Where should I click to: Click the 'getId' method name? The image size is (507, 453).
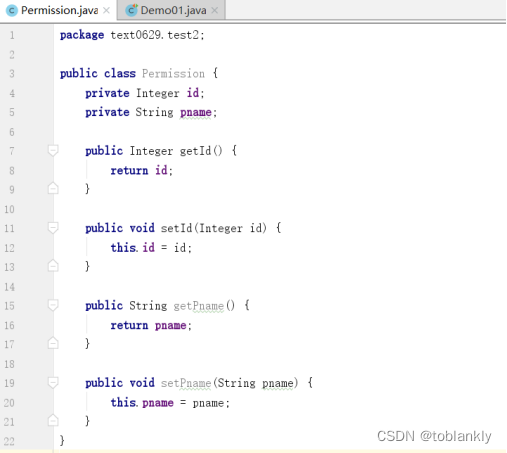tap(195, 151)
